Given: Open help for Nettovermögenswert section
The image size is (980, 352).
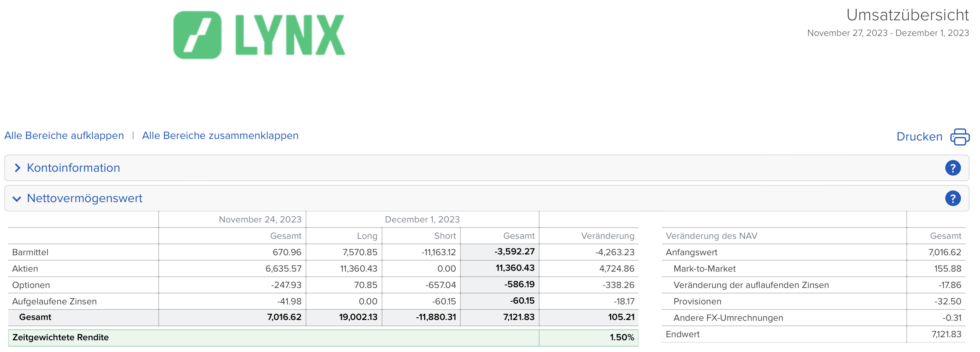Looking at the screenshot, I should pos(953,199).
